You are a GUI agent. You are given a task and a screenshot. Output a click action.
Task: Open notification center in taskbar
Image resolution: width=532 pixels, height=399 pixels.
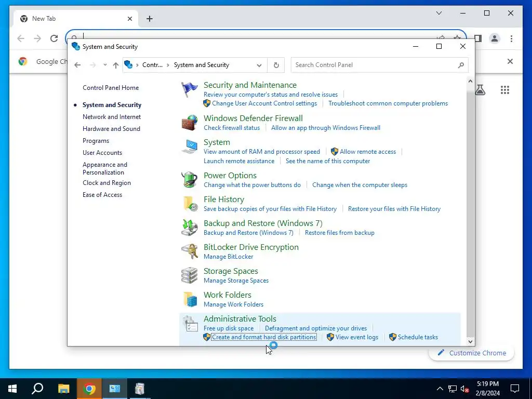[515, 389]
